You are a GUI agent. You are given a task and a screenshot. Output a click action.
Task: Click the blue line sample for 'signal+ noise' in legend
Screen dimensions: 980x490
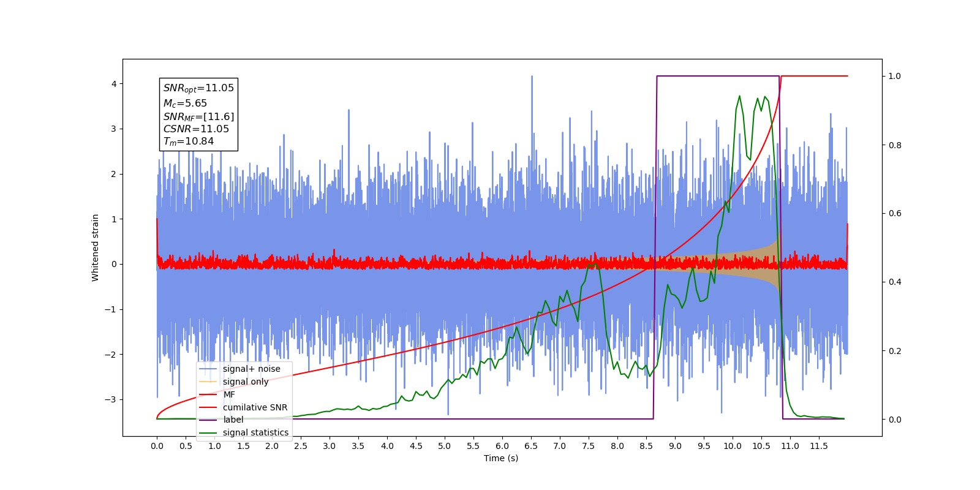pyautogui.click(x=209, y=369)
